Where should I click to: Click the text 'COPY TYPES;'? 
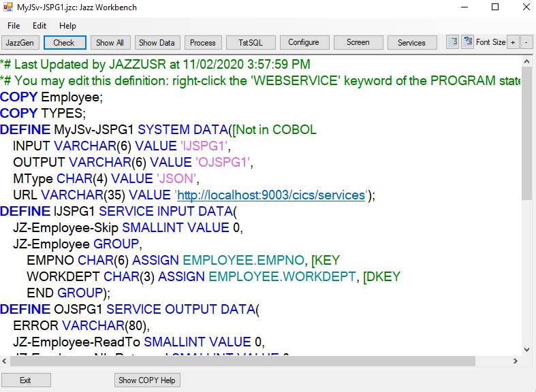tap(43, 114)
